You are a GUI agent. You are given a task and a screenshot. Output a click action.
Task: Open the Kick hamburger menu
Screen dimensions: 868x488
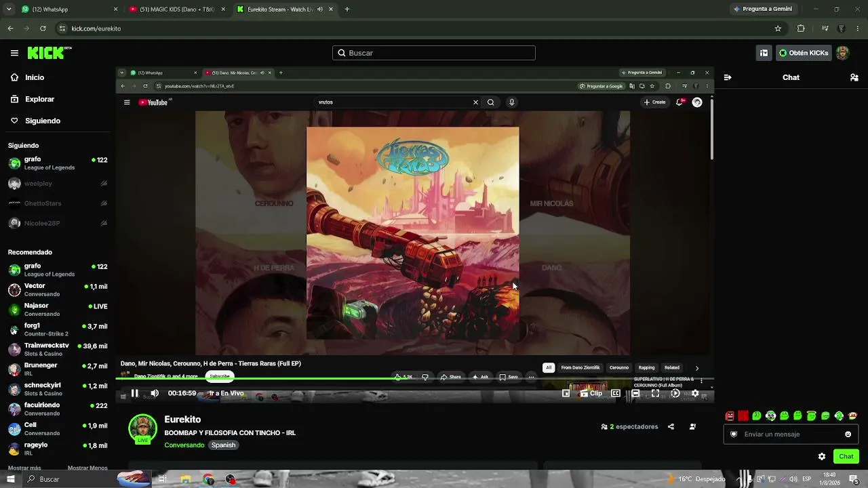point(14,53)
